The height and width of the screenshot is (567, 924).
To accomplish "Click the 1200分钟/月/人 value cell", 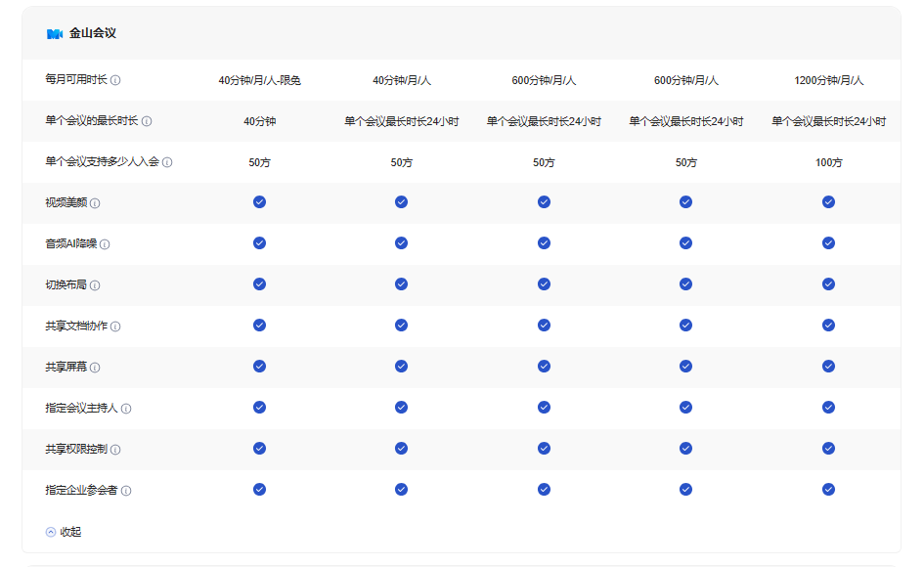I will 828,80.
